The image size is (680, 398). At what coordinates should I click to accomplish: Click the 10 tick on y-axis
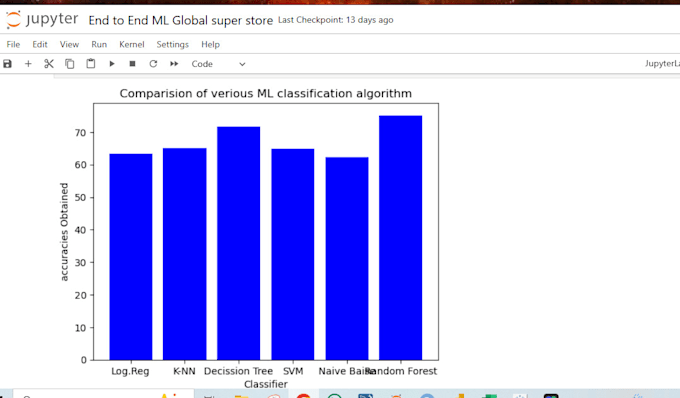point(80,328)
